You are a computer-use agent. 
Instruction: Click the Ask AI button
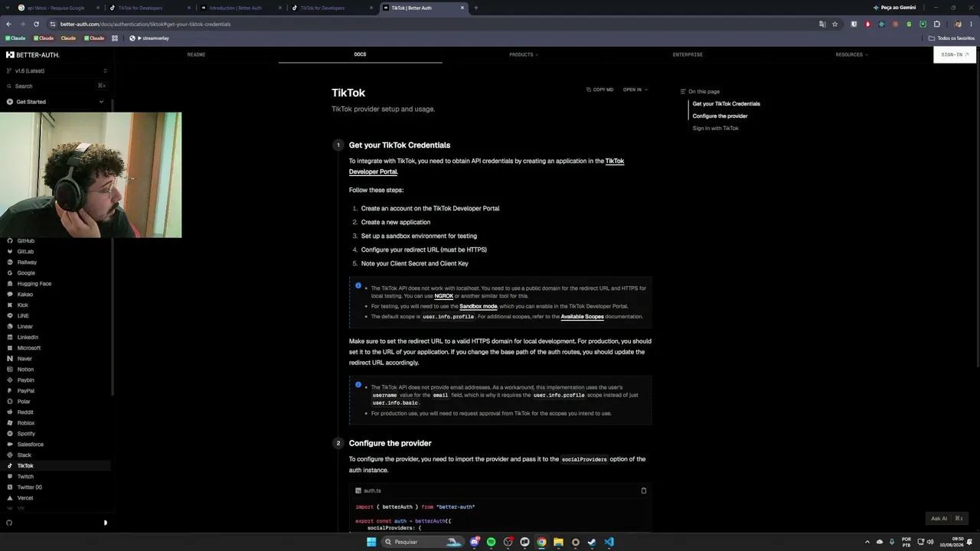(x=946, y=518)
